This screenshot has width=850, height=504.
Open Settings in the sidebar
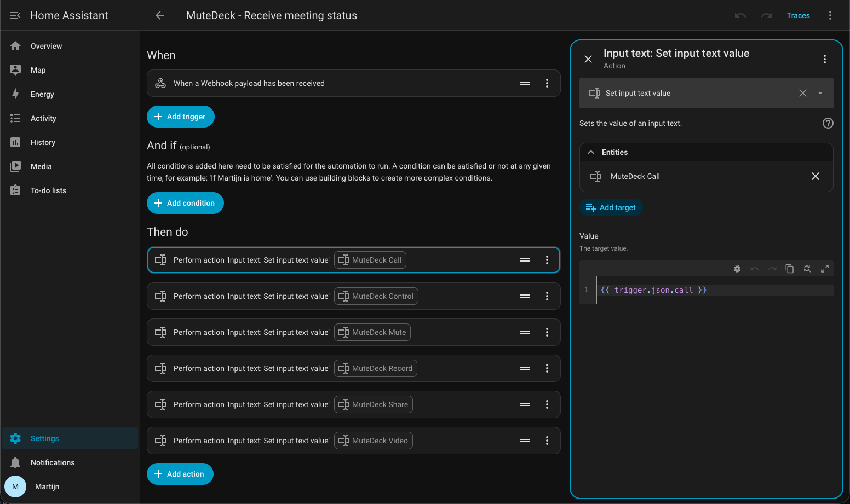(x=70, y=438)
